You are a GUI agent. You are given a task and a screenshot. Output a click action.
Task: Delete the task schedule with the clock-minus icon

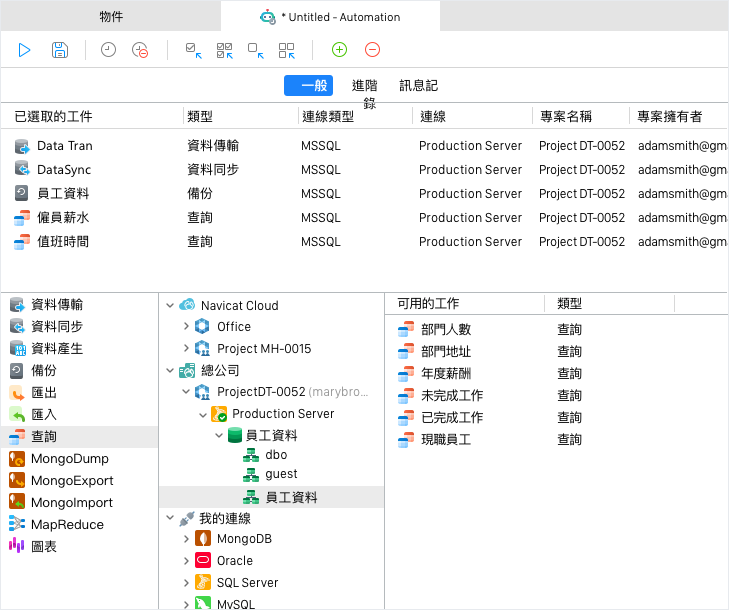pos(140,50)
